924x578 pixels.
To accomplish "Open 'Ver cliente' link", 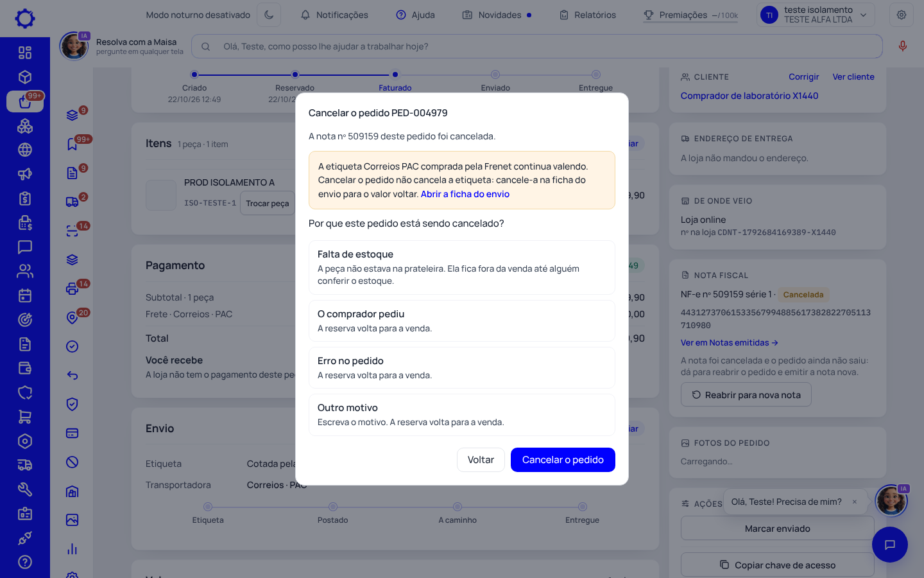I will click(x=853, y=77).
